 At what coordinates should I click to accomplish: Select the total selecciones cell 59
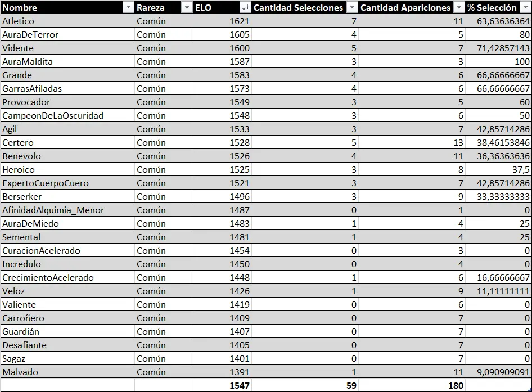305,385
